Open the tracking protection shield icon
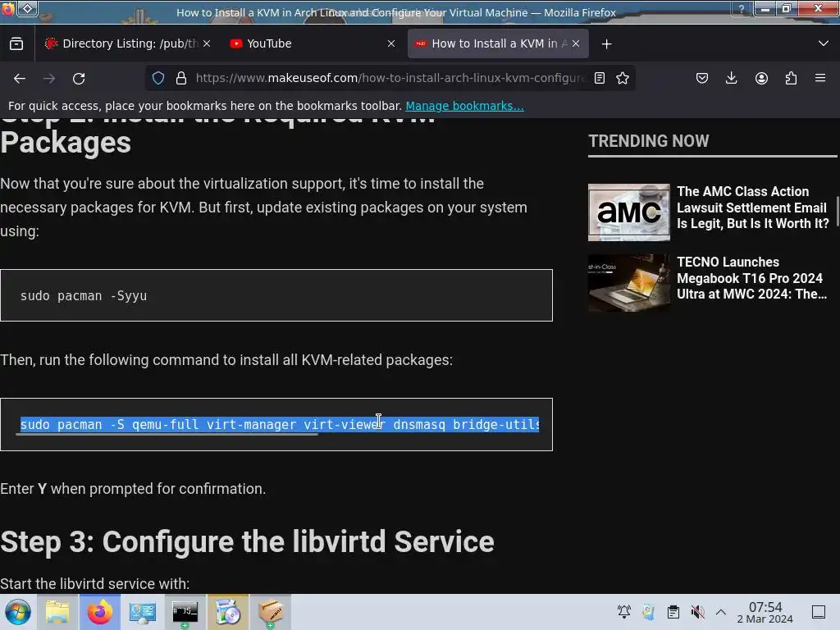840x630 pixels. click(158, 78)
